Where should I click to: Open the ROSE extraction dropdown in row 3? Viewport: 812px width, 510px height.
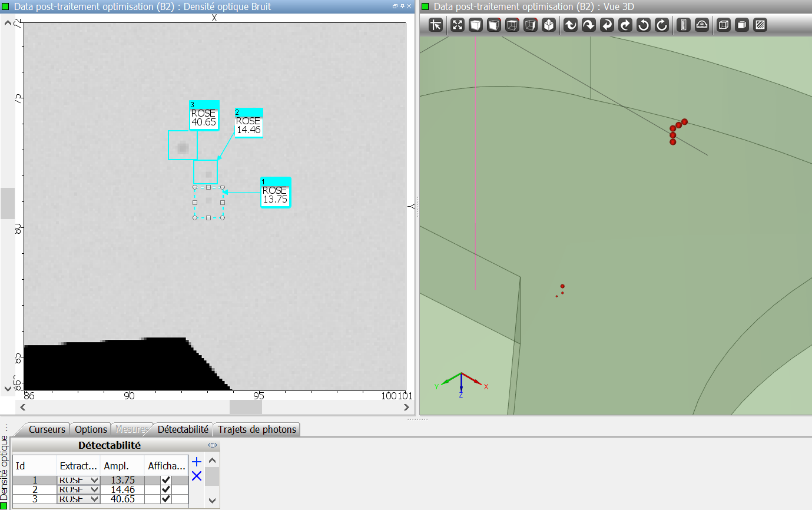[95, 499]
